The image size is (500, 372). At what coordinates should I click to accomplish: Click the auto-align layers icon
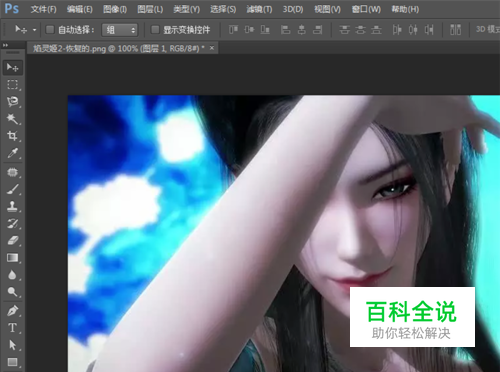tap(455, 30)
